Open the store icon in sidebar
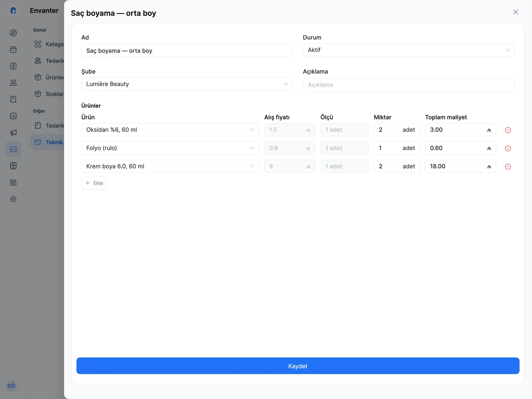Screen dimensions: 532x399 coord(13,166)
